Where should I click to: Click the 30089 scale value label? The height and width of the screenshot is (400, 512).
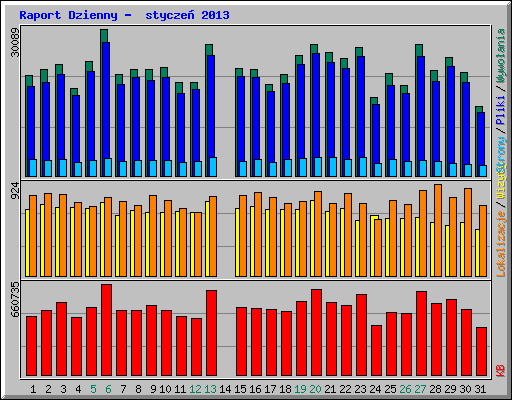point(15,42)
